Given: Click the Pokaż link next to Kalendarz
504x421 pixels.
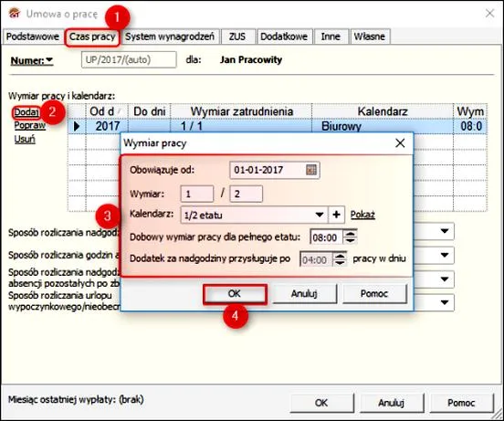Looking at the screenshot, I should (362, 215).
